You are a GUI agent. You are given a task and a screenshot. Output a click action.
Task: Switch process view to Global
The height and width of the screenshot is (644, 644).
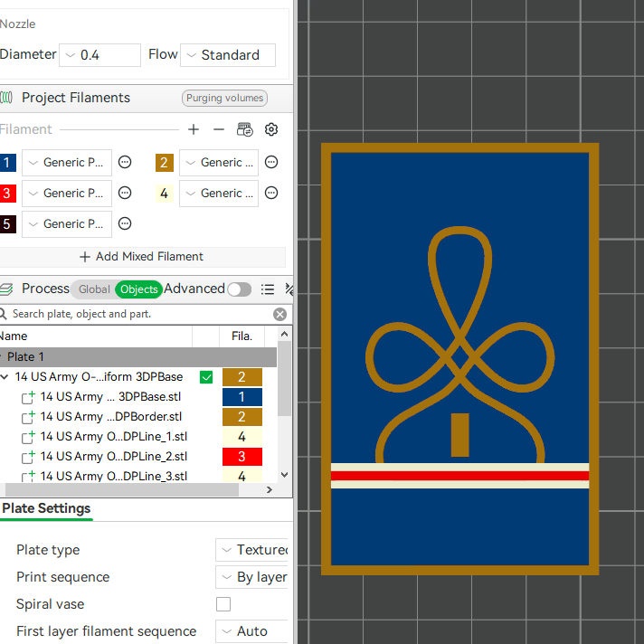(94, 289)
